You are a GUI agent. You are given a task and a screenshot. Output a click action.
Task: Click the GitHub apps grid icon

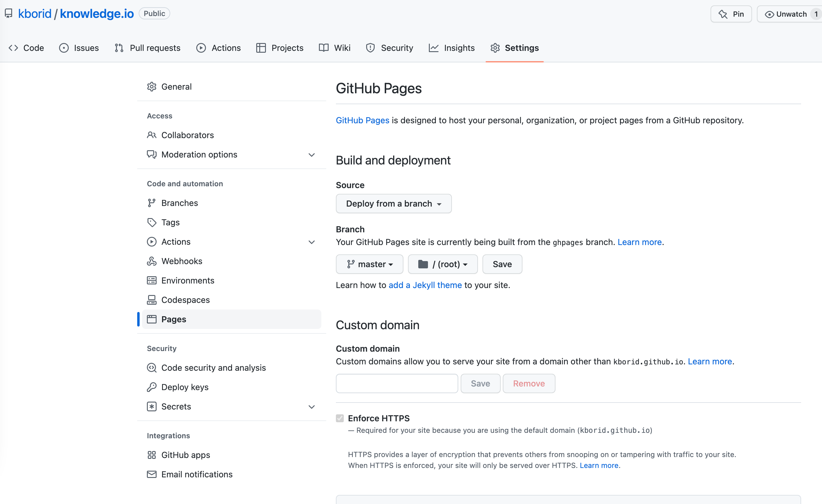[x=151, y=455]
